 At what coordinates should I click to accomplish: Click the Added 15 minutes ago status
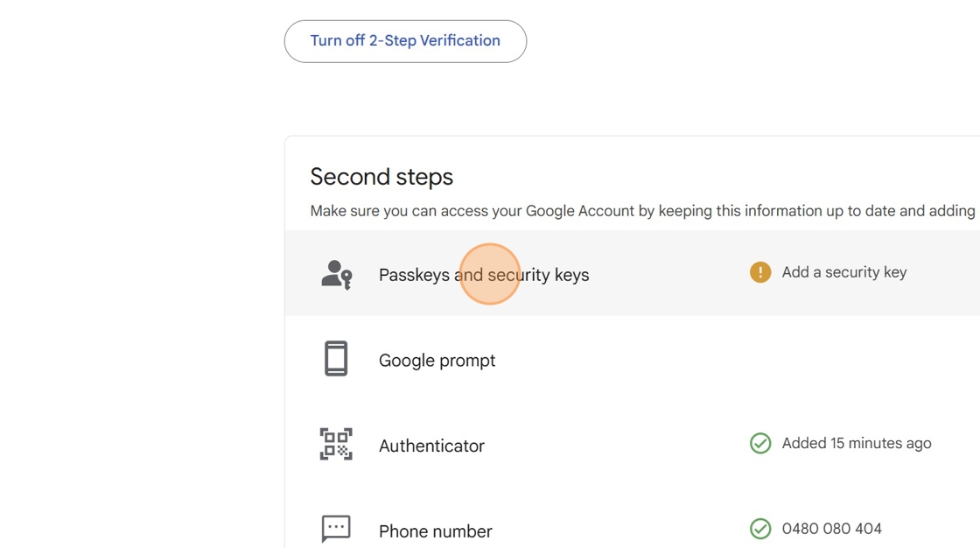click(856, 444)
